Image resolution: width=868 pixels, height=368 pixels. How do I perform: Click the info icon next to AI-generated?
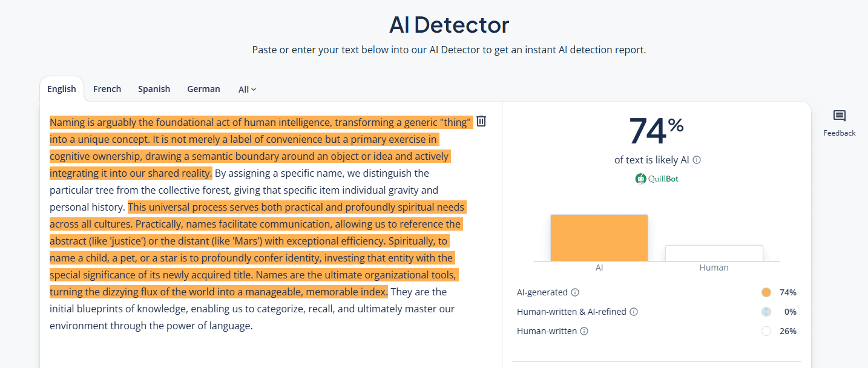click(575, 292)
